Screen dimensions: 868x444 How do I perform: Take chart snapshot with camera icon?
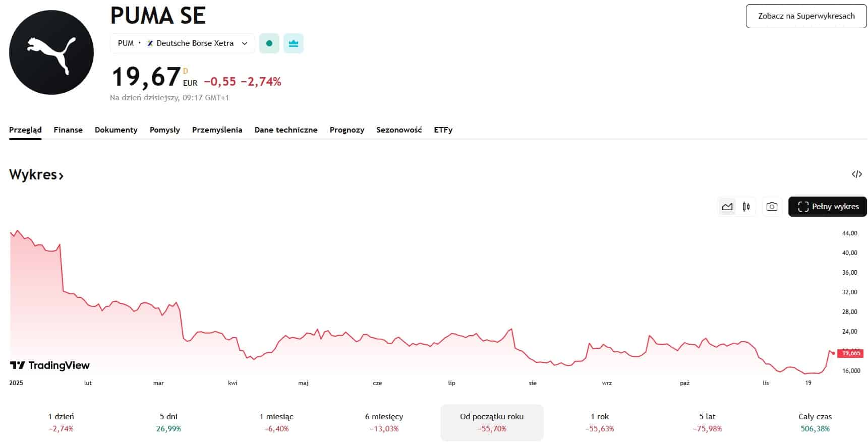point(772,207)
